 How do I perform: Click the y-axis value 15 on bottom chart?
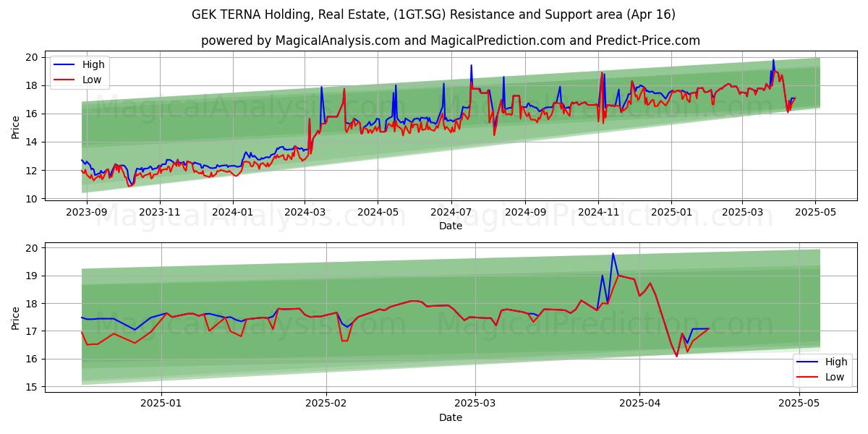(x=32, y=387)
